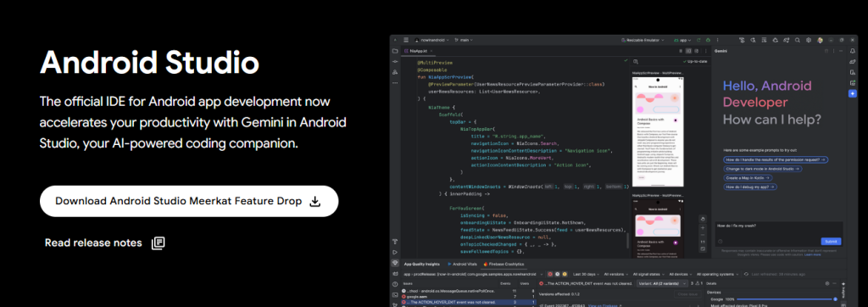Open the app run configuration dropdown

point(682,40)
